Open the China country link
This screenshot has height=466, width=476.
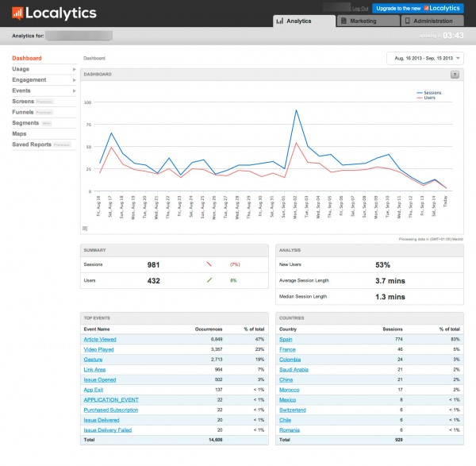click(x=286, y=379)
